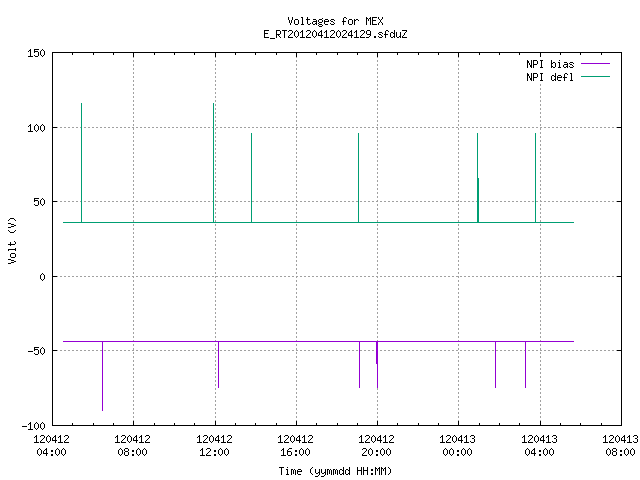The height and width of the screenshot is (480, 640).
Task: Click the deepest purple bias spike reaching -90 V
Action: click(102, 376)
